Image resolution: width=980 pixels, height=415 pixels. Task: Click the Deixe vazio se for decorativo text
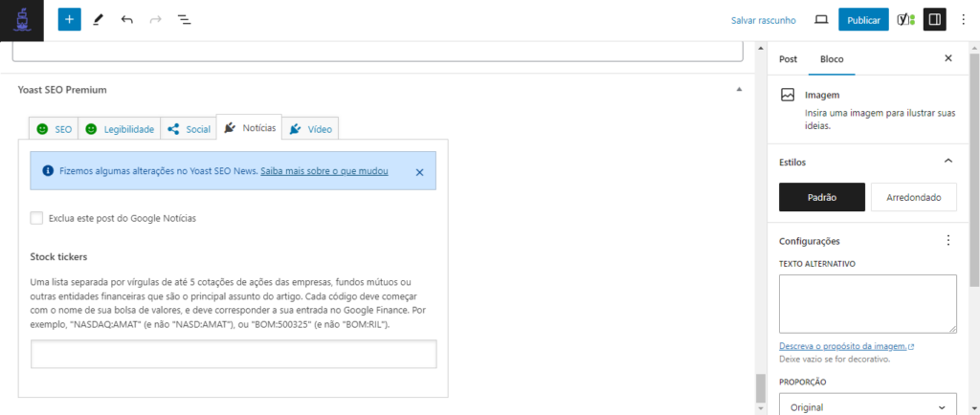[835, 360]
